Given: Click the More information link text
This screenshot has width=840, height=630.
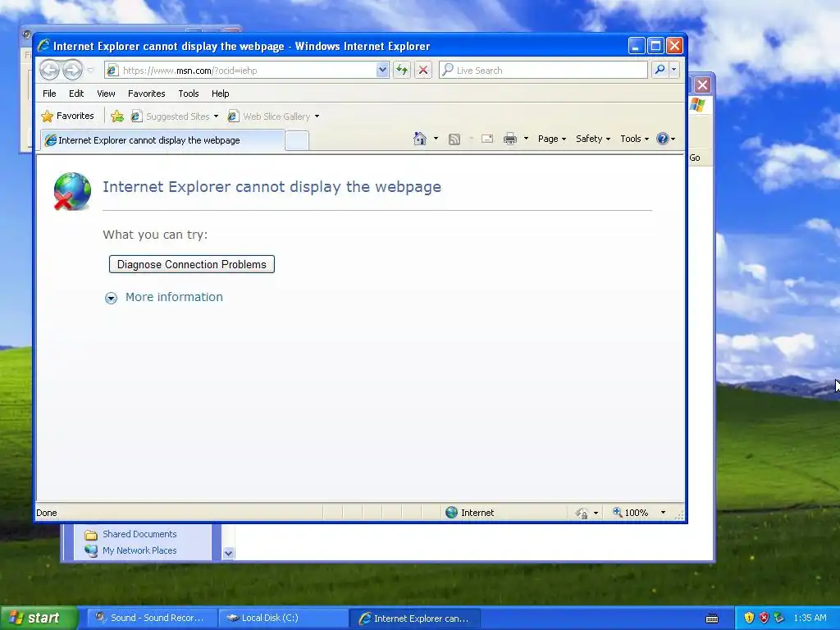Looking at the screenshot, I should 174,297.
